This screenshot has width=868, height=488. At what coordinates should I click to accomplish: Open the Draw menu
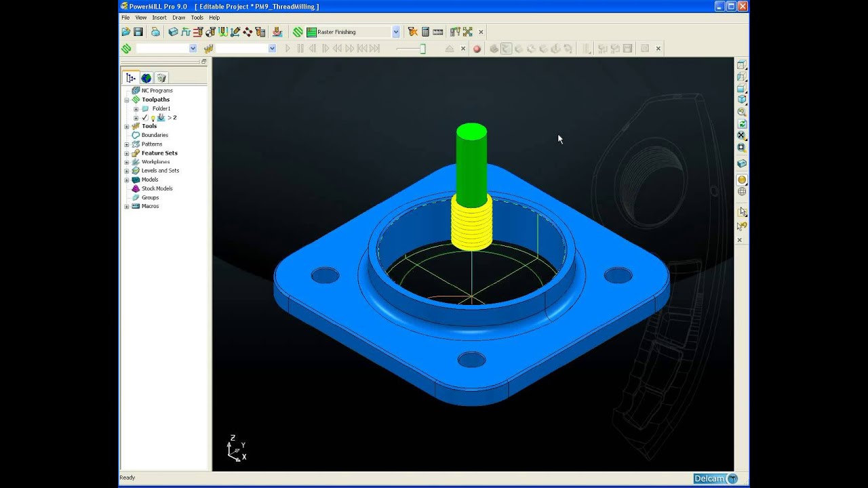(x=178, y=18)
